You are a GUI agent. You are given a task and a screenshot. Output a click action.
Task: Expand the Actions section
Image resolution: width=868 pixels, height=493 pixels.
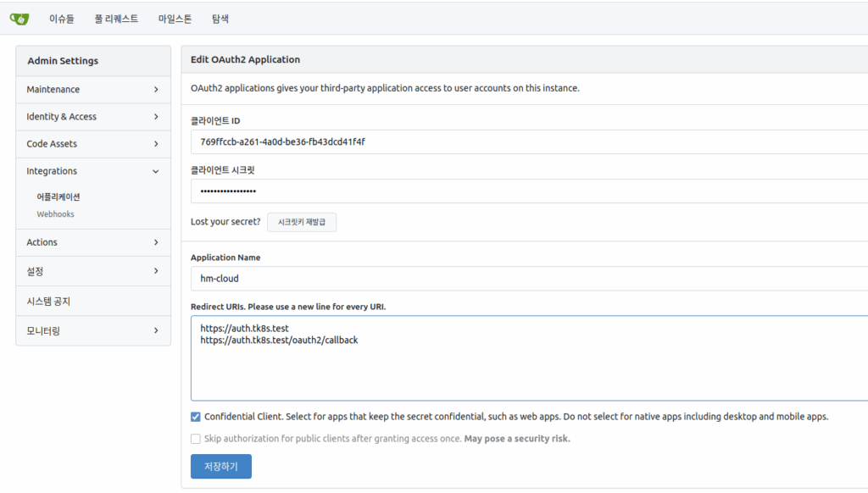[93, 242]
